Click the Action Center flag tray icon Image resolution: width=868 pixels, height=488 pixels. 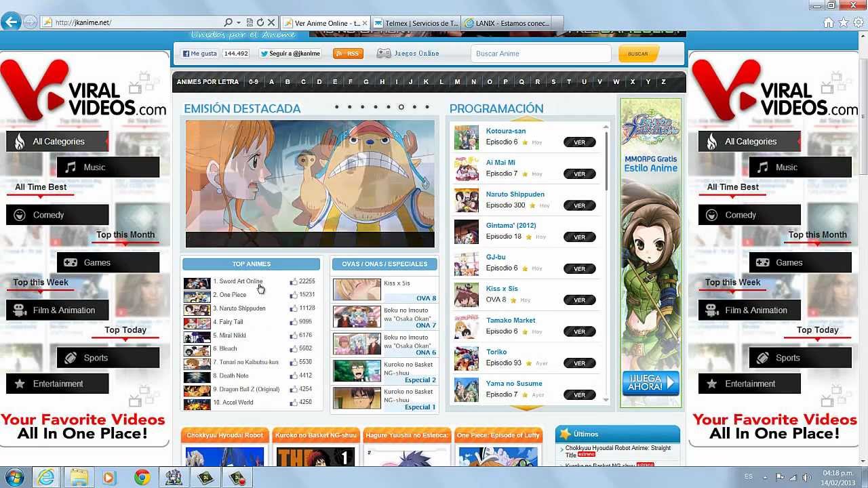coord(780,477)
